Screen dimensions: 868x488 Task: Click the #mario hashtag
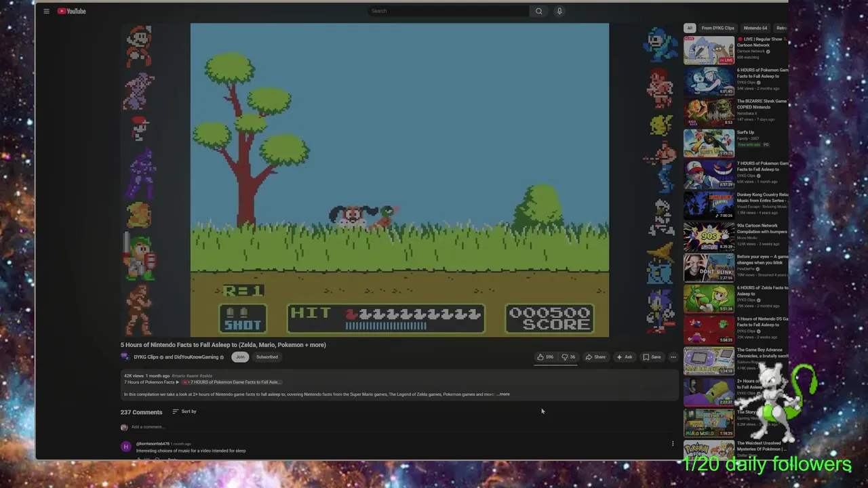(x=179, y=375)
